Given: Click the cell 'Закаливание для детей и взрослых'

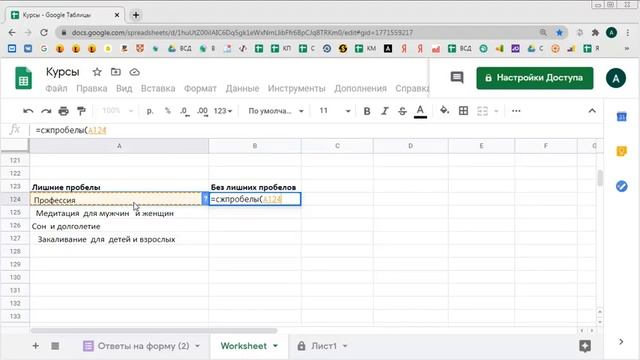Looking at the screenshot, I should coord(119,239).
